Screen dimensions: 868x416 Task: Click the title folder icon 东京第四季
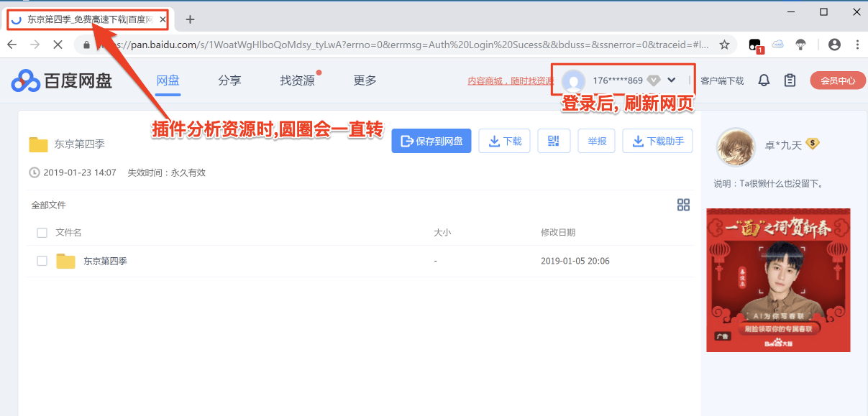click(x=39, y=144)
